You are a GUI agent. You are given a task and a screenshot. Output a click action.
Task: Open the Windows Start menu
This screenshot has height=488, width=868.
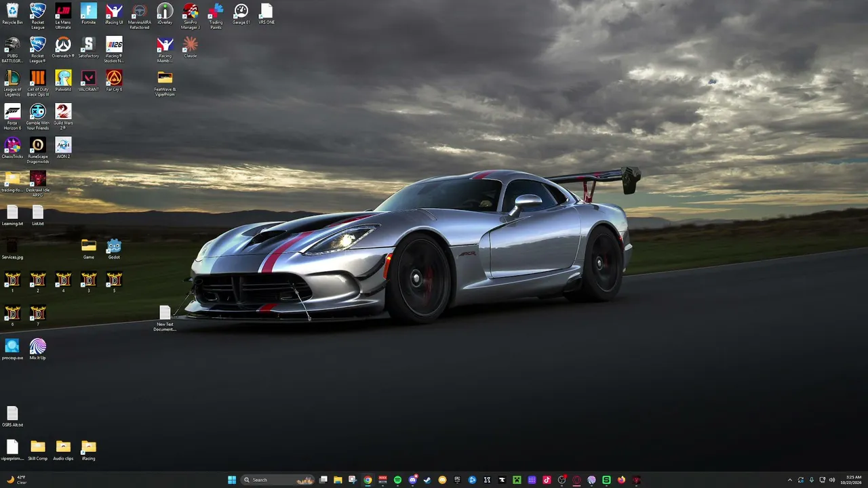coord(232,480)
